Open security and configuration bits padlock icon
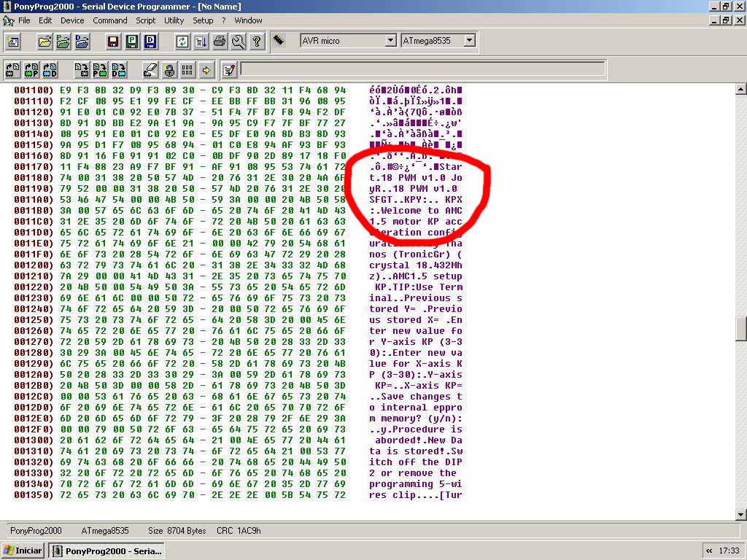The width and height of the screenshot is (747, 560). [x=169, y=70]
